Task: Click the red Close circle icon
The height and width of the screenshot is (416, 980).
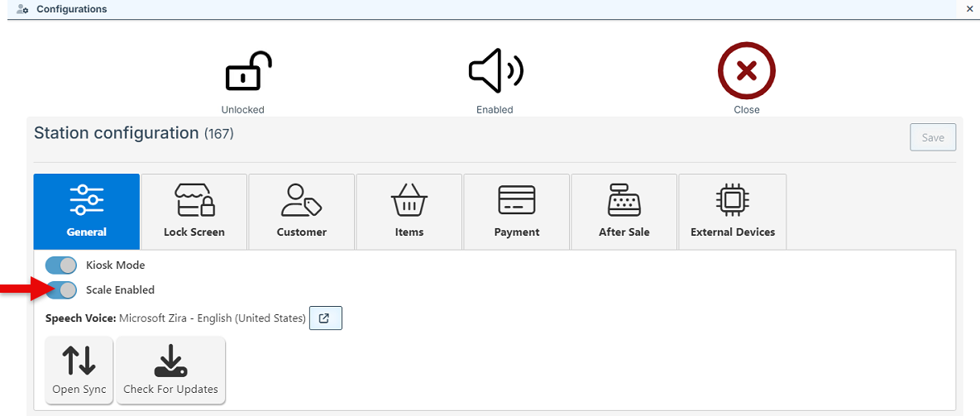Action: tap(746, 72)
